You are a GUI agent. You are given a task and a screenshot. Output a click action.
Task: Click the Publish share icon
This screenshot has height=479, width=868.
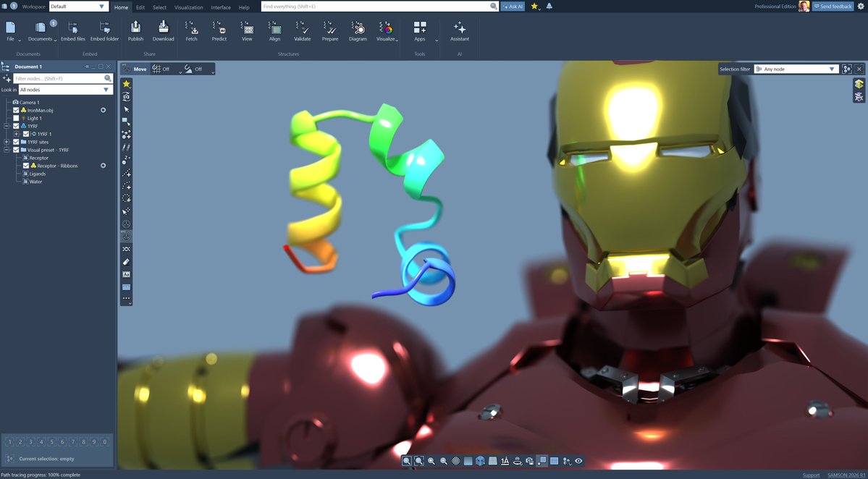[135, 31]
